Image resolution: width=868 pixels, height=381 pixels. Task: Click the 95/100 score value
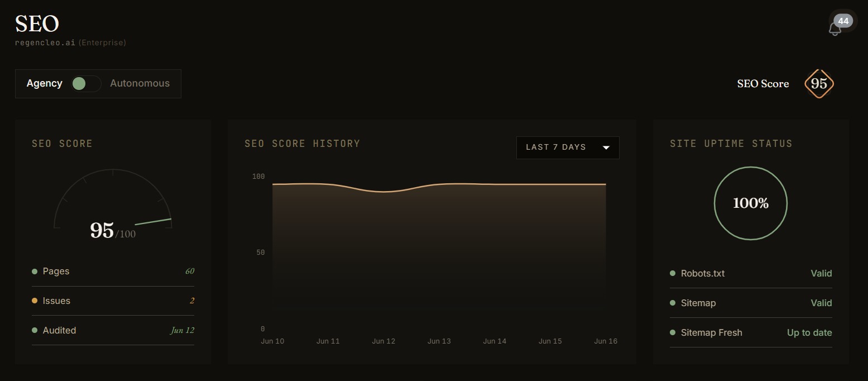(113, 230)
